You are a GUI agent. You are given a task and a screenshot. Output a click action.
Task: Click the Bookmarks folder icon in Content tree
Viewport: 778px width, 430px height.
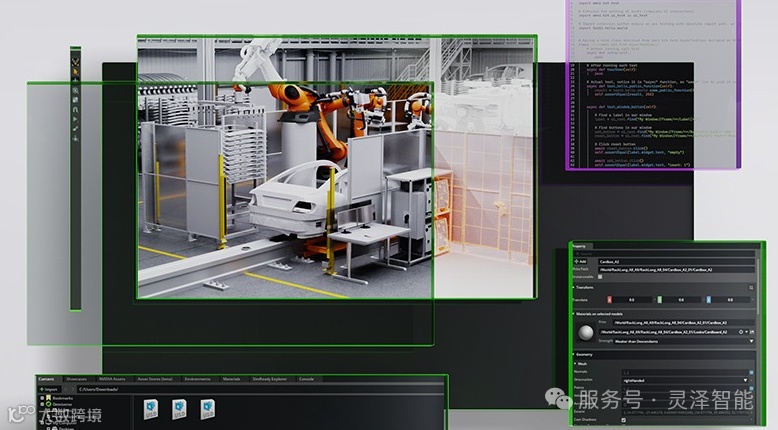coord(49,398)
